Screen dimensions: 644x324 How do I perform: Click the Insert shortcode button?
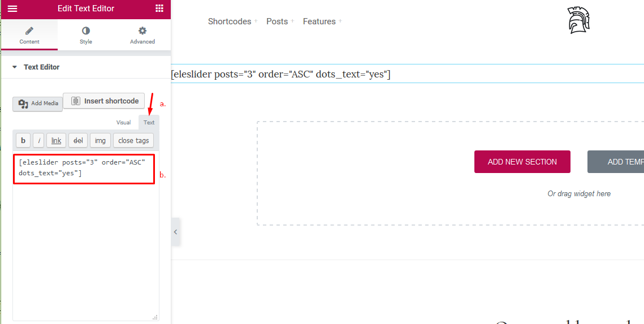[x=104, y=101]
